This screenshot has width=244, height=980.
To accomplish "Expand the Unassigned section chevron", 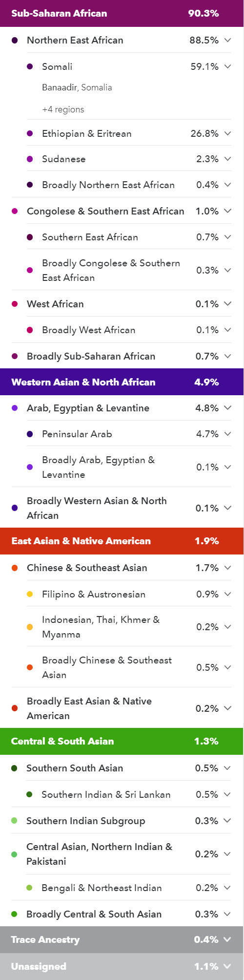I will [x=227, y=966].
